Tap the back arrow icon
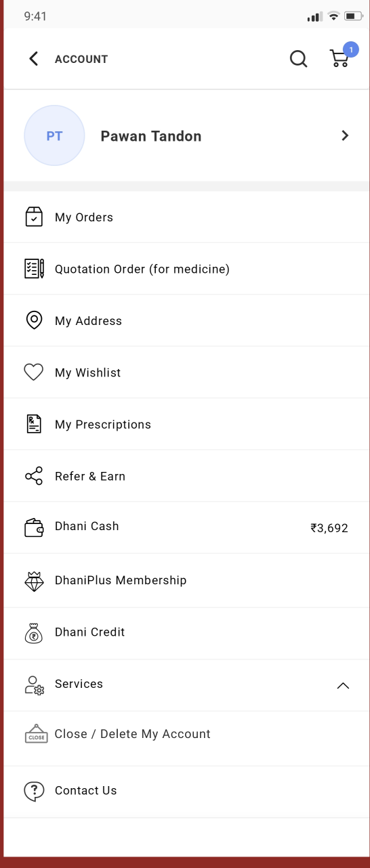370x868 pixels. [x=34, y=59]
